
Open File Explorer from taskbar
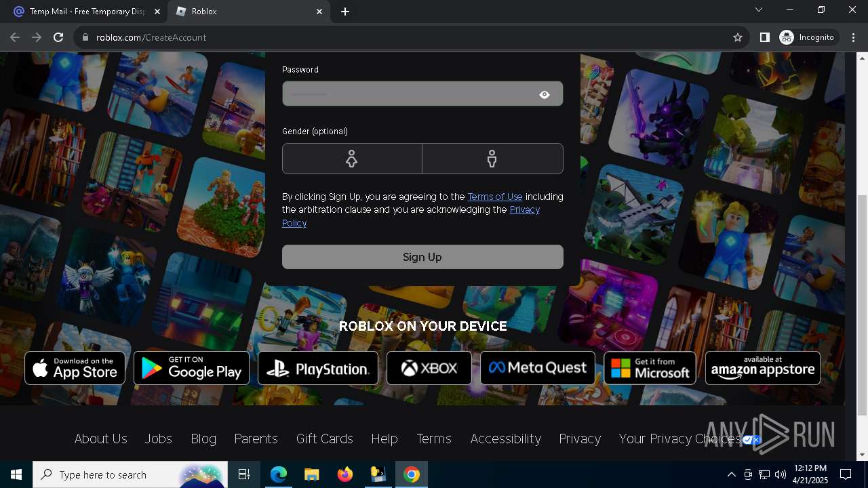coord(312,474)
